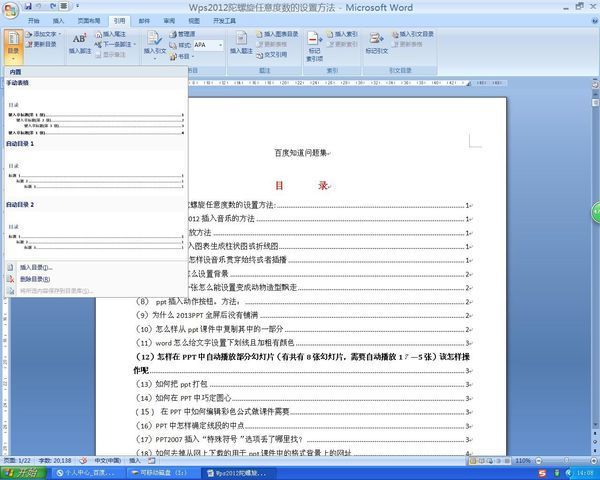Click the red 目录 title in document
600x480 pixels.
point(302,186)
